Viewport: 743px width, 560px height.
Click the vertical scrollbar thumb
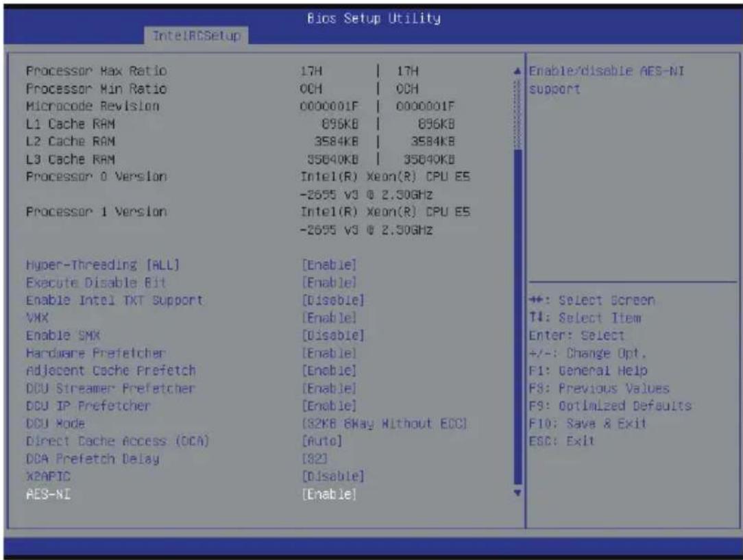(x=517, y=317)
